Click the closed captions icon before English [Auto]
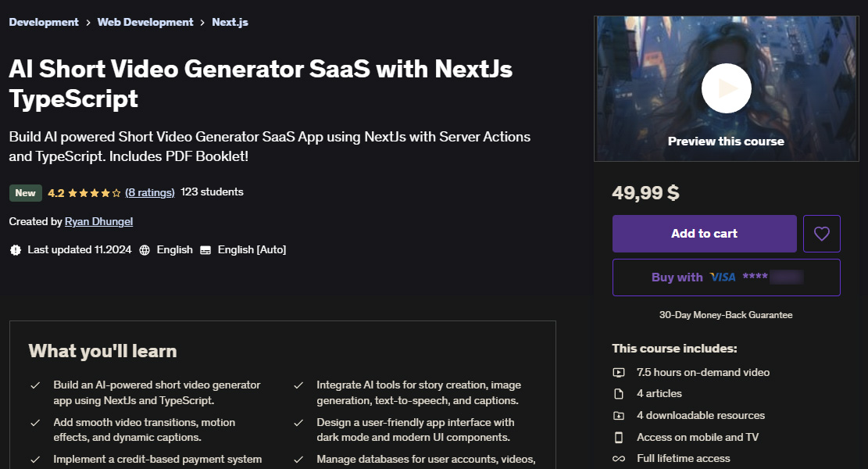This screenshot has height=469, width=868. point(205,249)
